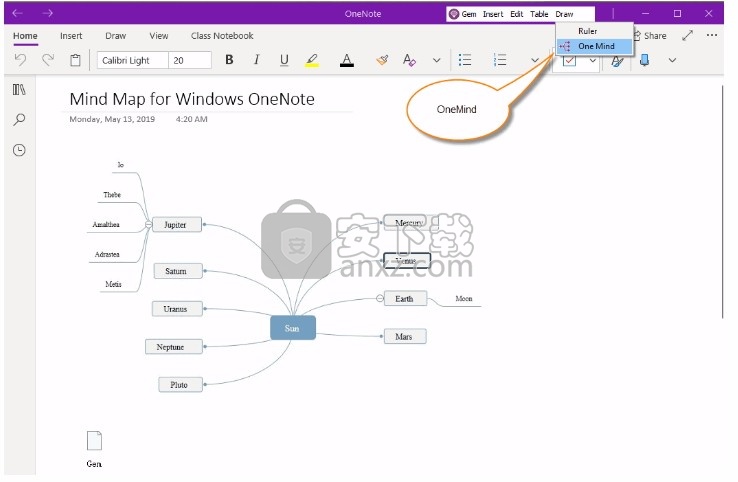Click the spell check pen icon

pos(618,61)
